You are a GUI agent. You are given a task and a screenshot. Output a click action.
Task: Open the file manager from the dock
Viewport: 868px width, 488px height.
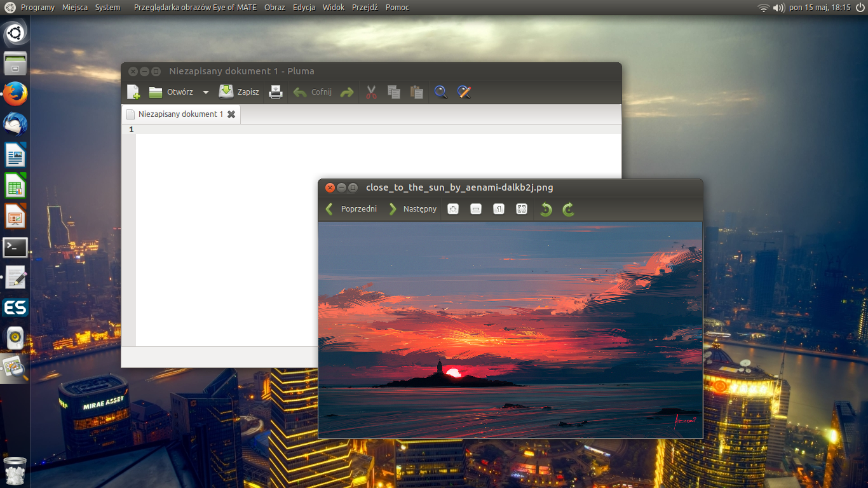coord(15,64)
